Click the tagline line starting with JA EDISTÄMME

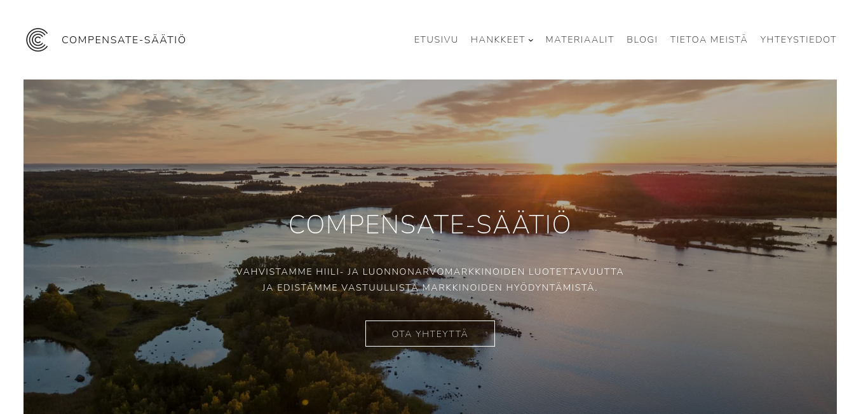[430, 287]
